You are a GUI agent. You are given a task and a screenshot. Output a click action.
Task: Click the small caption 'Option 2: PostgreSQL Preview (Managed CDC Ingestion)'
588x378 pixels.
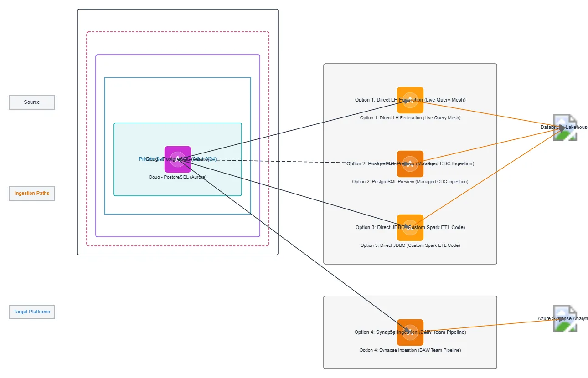[x=410, y=182]
